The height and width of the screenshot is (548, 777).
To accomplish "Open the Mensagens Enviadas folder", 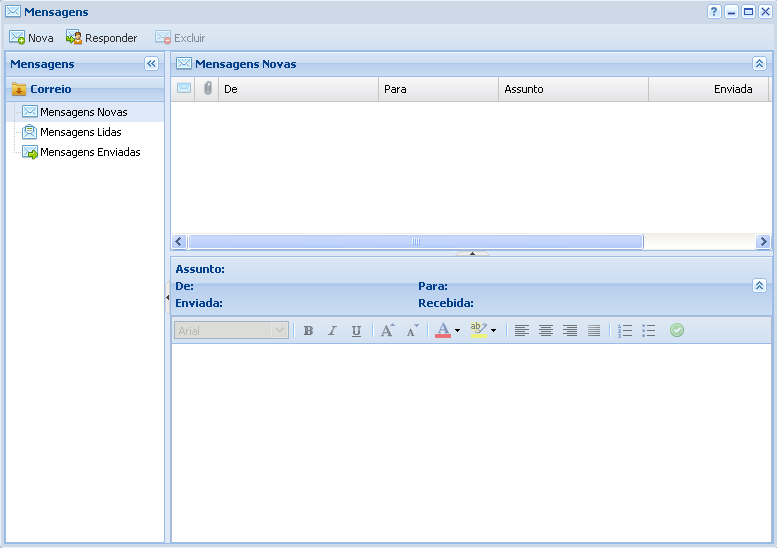I will tap(89, 152).
